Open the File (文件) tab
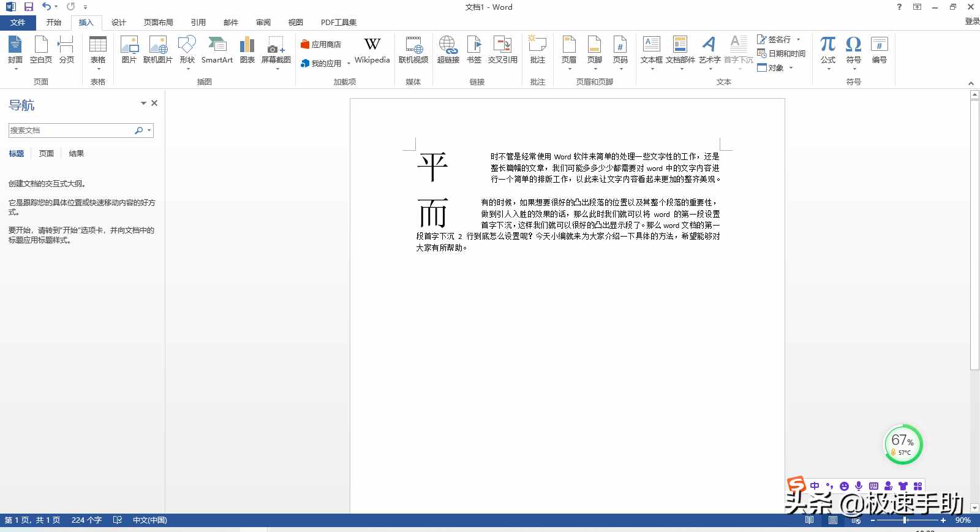Screen dimensions: 980x532 pyautogui.click(x=18, y=23)
